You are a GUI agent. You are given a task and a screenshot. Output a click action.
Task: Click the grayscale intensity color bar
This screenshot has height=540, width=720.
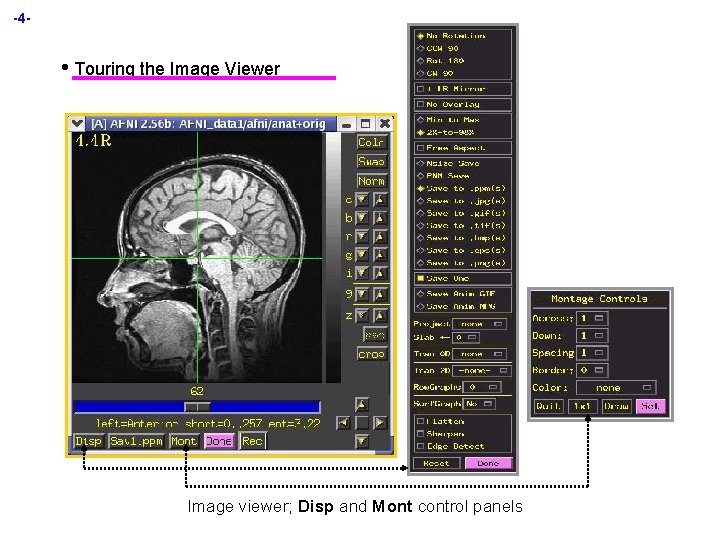[333, 257]
